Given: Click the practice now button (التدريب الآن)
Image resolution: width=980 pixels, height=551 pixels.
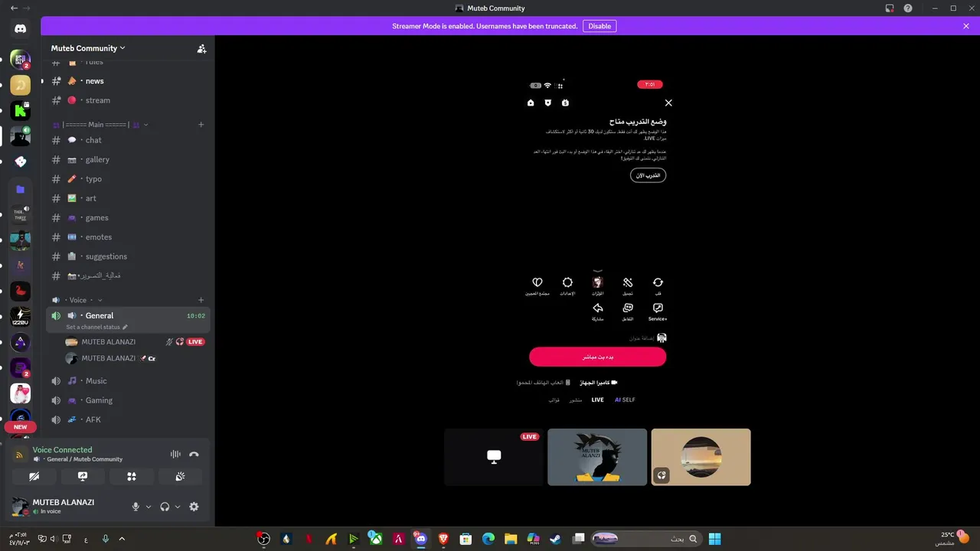Looking at the screenshot, I should click(648, 175).
